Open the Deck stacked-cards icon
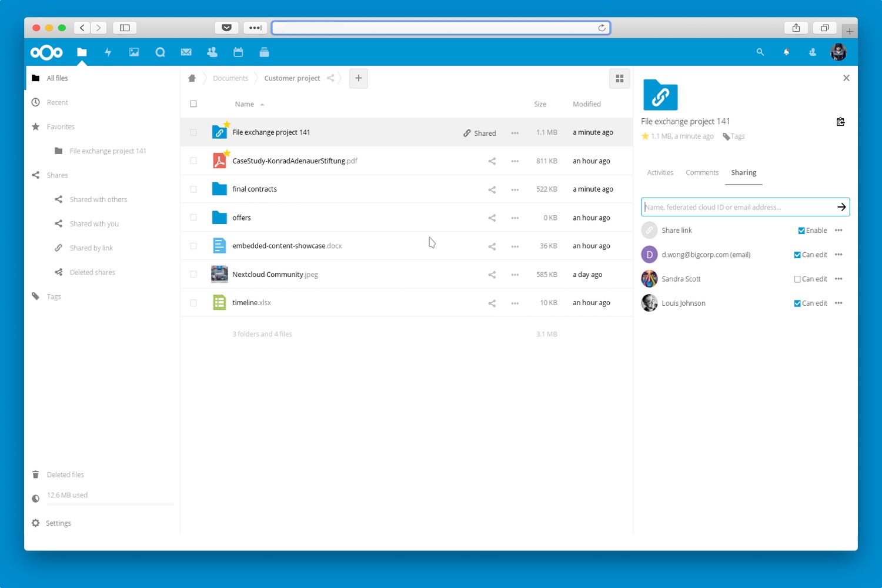Image resolution: width=882 pixels, height=588 pixels. pos(264,52)
